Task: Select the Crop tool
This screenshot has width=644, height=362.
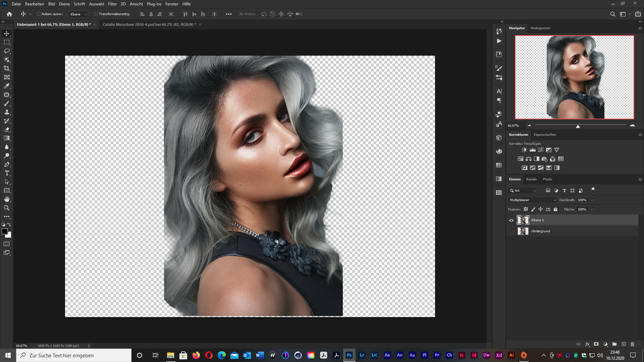Action: point(7,68)
